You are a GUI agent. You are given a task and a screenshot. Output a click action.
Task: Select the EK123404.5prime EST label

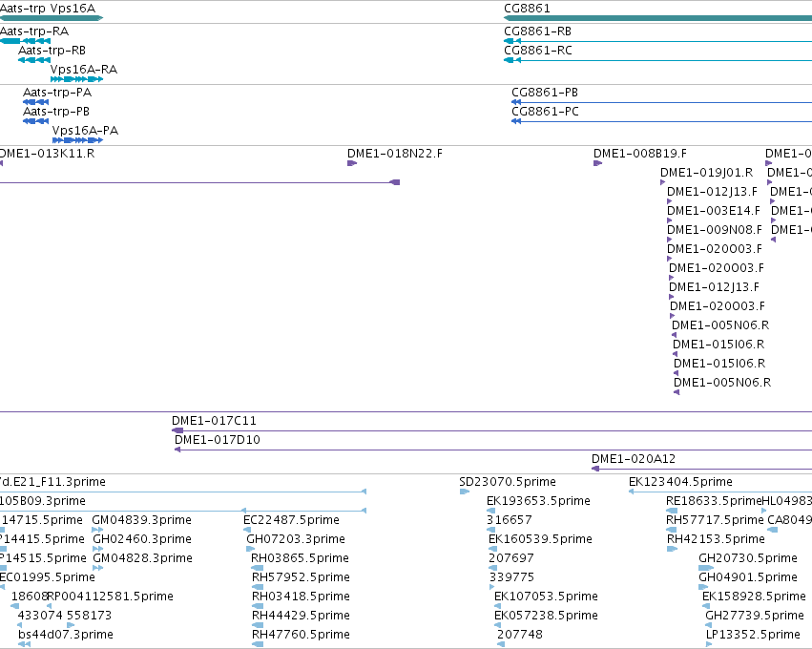coord(680,482)
